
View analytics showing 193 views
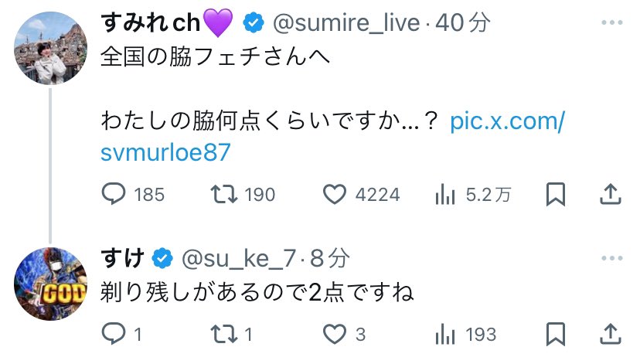click(x=445, y=335)
